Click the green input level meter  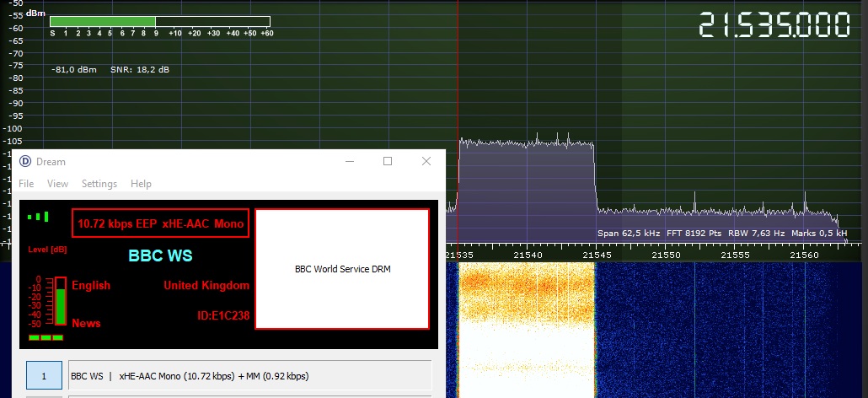pos(61,301)
